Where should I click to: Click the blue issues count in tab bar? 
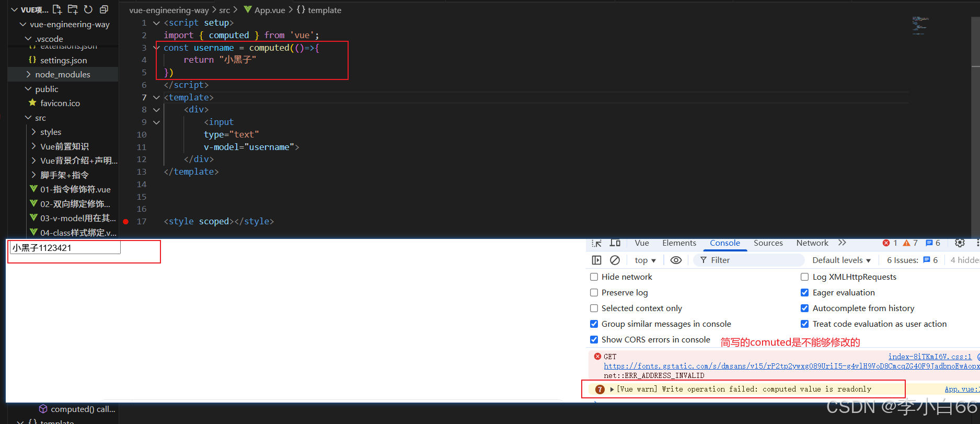coord(933,243)
